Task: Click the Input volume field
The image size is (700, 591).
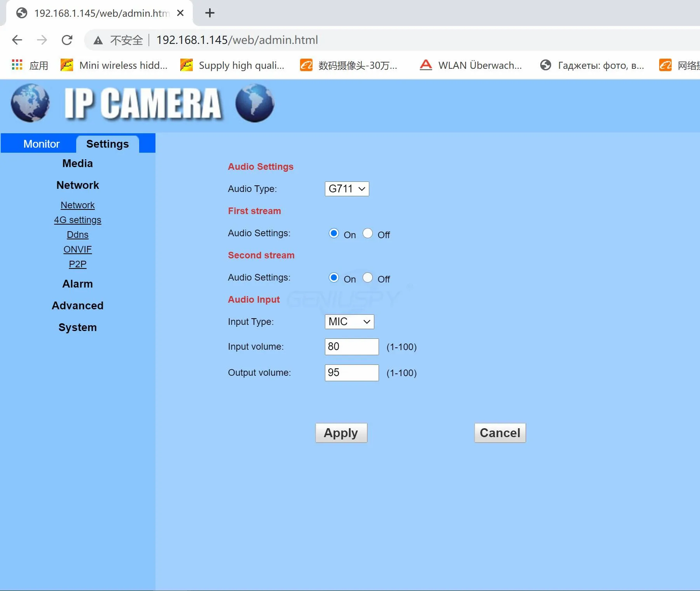Action: point(351,347)
